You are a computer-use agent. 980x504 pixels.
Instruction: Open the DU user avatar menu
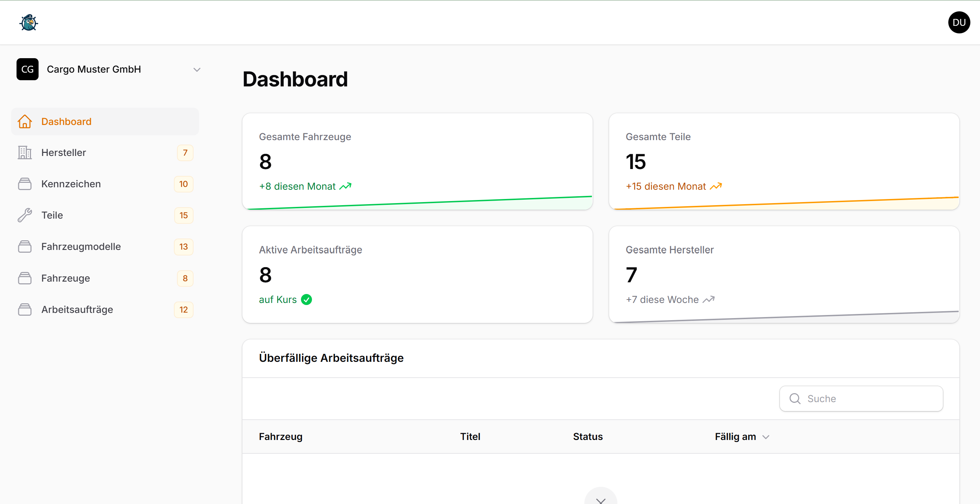click(x=959, y=22)
